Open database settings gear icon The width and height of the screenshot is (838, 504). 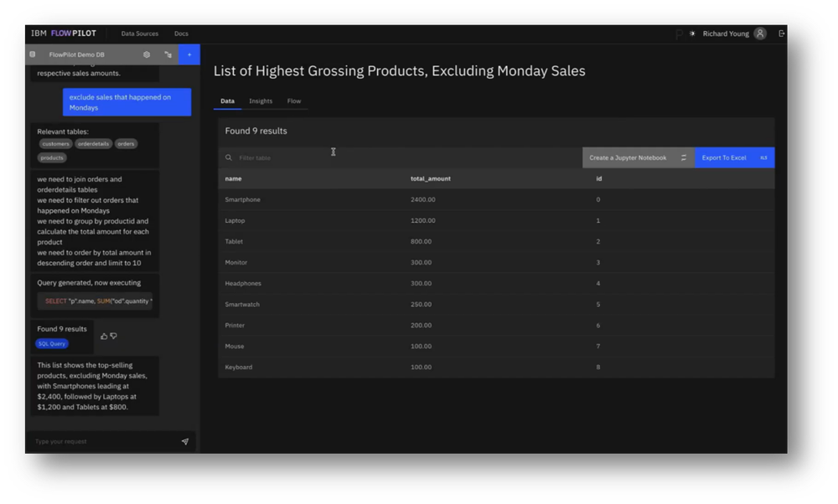click(147, 54)
